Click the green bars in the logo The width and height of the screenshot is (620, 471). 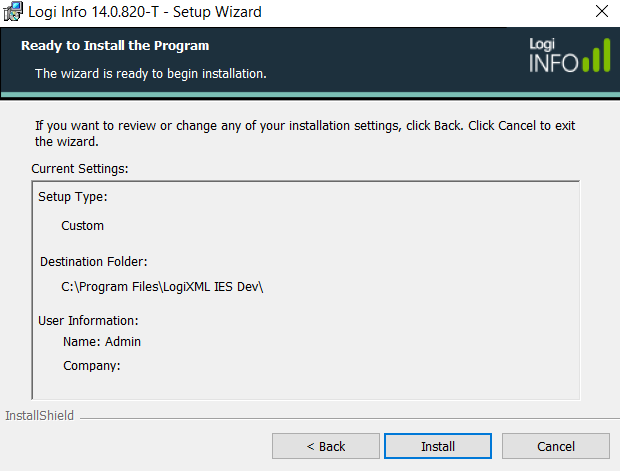pos(597,55)
